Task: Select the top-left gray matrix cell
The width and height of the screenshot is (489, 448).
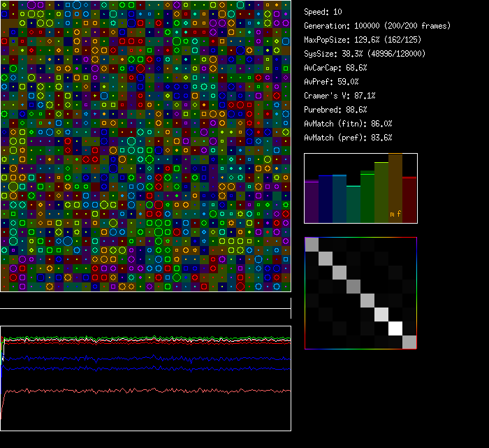Action: click(312, 244)
